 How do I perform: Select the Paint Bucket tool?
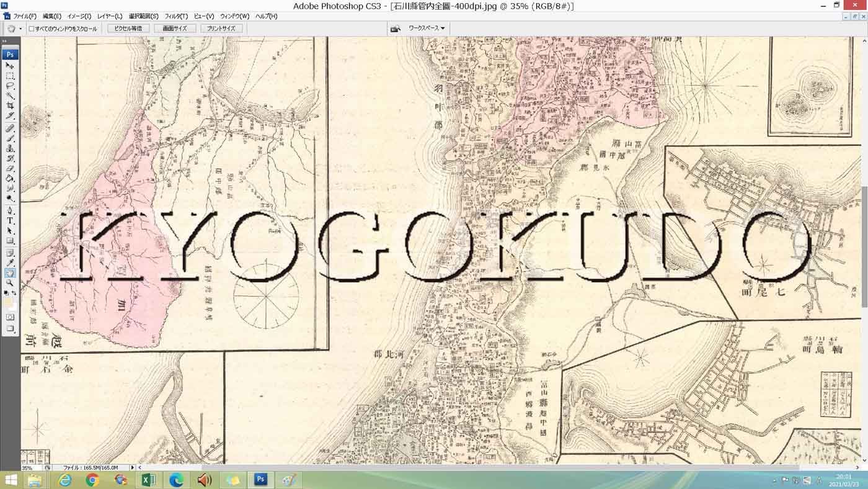point(10,178)
